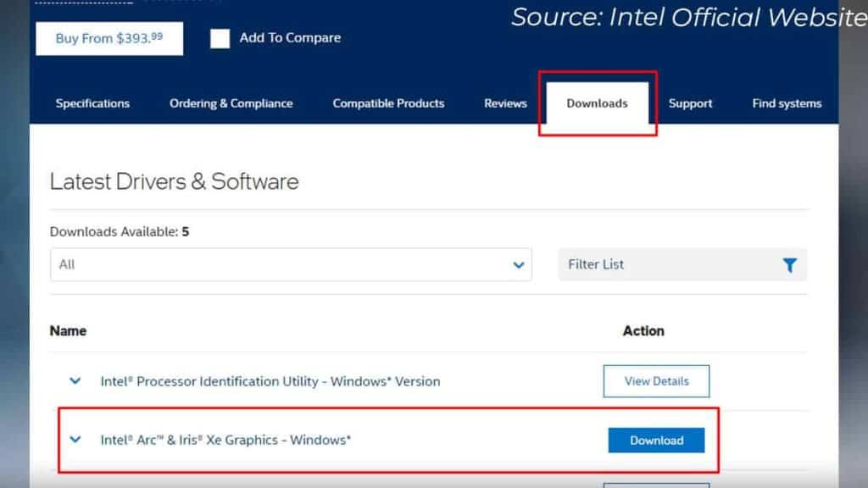View the Ordering & Compliance tab
868x488 pixels.
pyautogui.click(x=231, y=103)
